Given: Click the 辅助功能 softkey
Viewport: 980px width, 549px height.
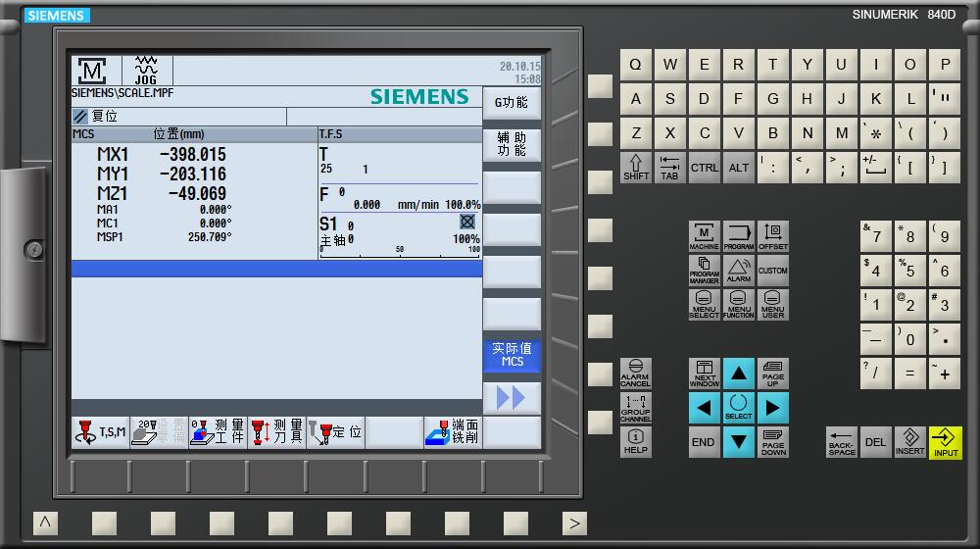Looking at the screenshot, I should pos(512,145).
